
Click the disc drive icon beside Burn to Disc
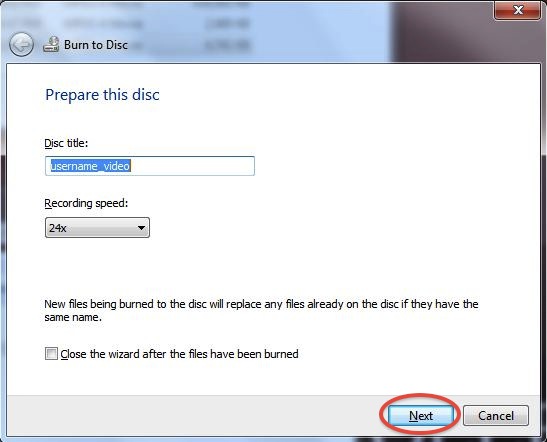[x=51, y=45]
